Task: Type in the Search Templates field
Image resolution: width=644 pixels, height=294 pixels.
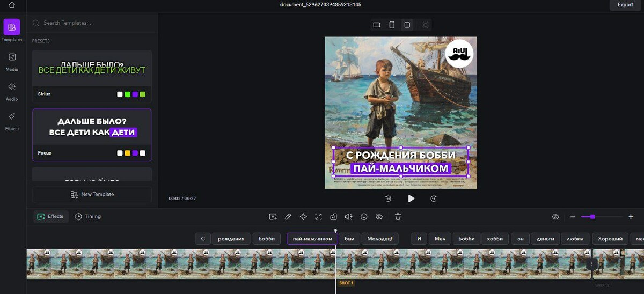Action: point(91,23)
